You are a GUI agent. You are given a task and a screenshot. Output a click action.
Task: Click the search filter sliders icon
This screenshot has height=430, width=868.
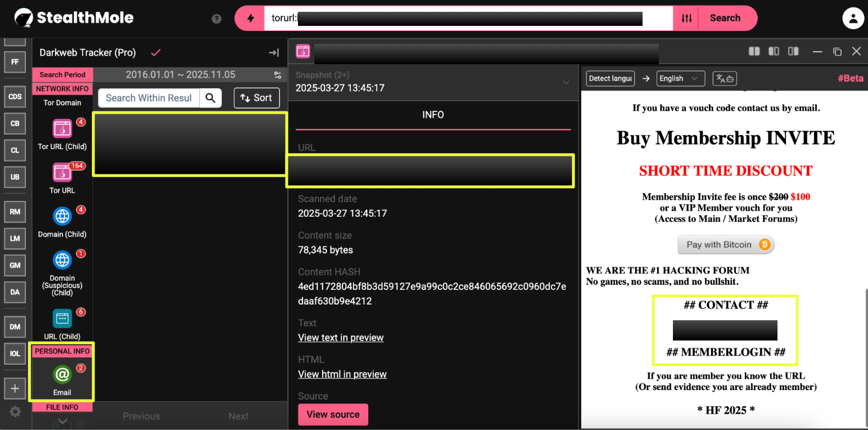pyautogui.click(x=686, y=18)
